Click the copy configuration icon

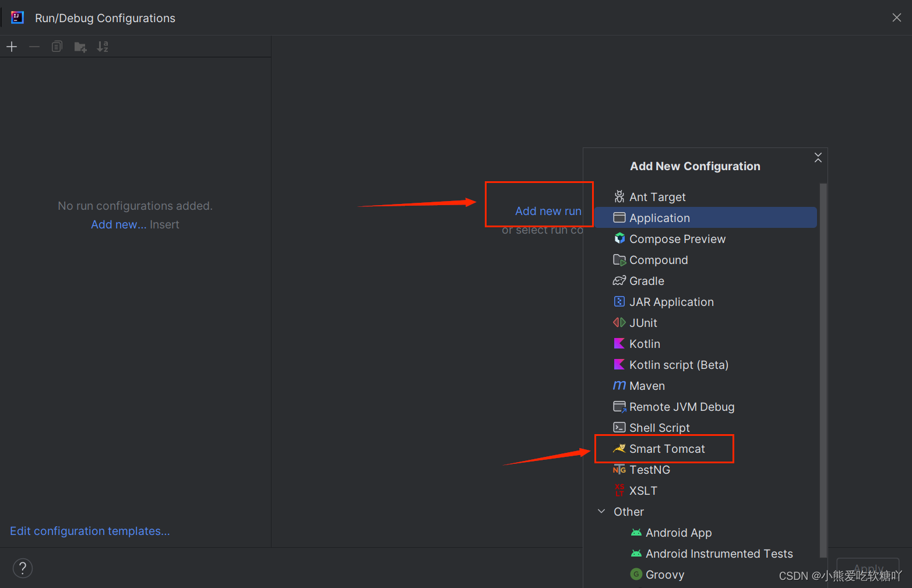(x=57, y=47)
